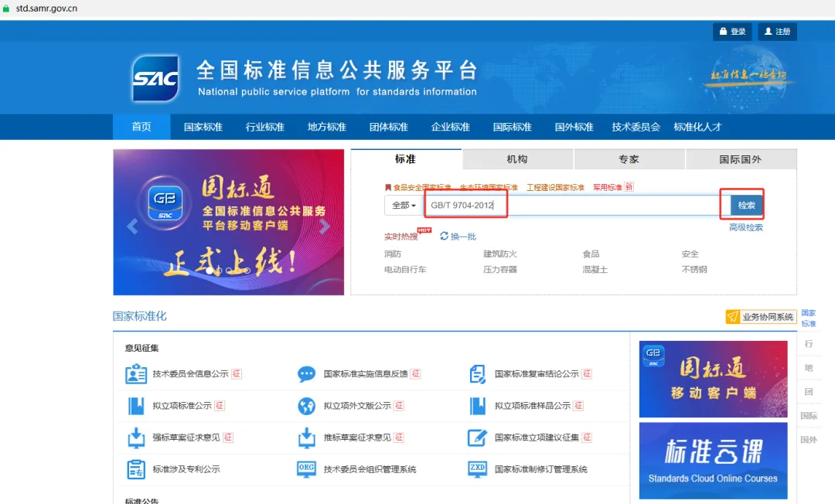Open the 地方标准 navigation menu
Screen dimensions: 835x504
[327, 127]
